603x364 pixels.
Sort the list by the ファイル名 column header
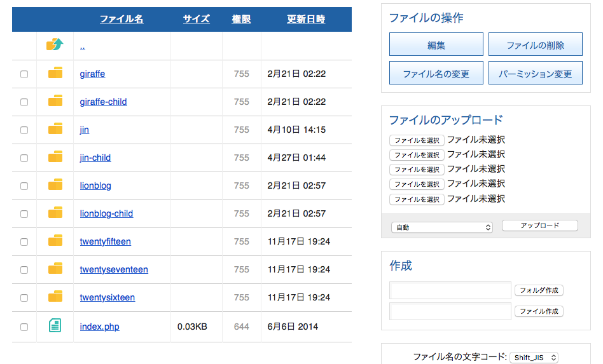121,19
